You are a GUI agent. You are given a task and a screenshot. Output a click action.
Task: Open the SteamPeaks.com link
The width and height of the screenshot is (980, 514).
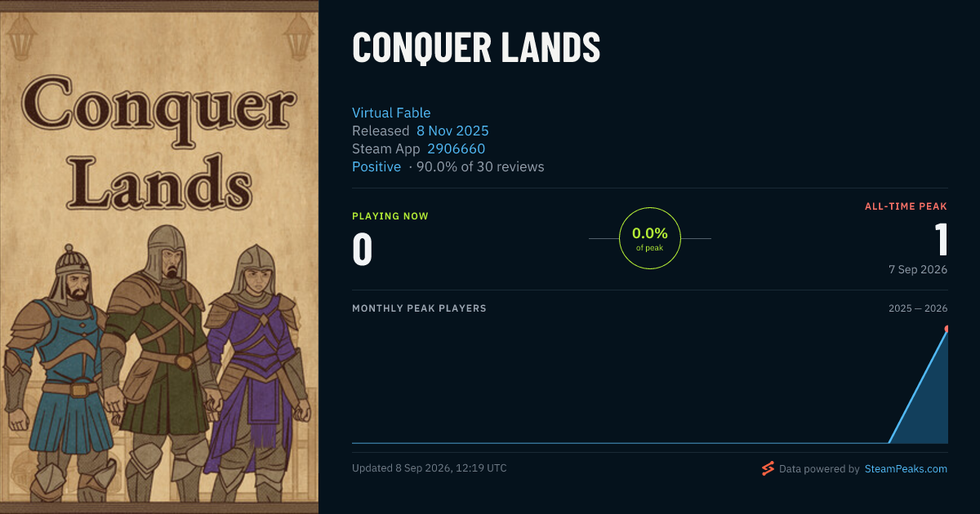906,469
